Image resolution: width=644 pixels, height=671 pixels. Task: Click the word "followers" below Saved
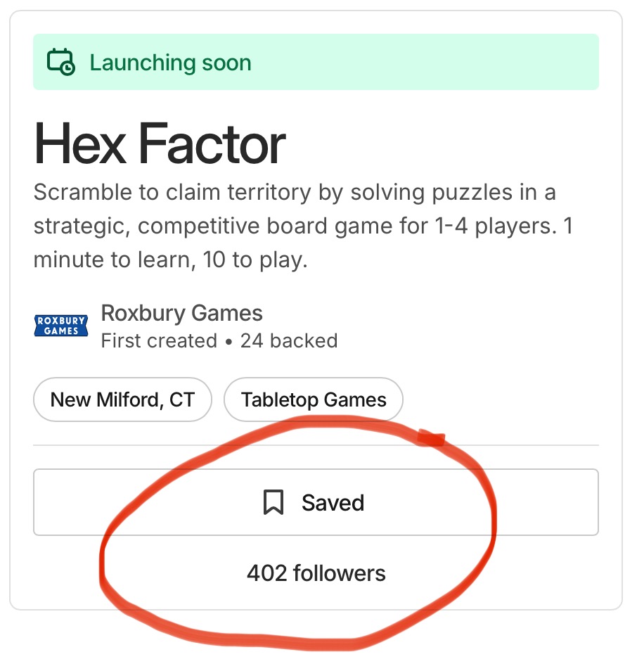(x=340, y=573)
